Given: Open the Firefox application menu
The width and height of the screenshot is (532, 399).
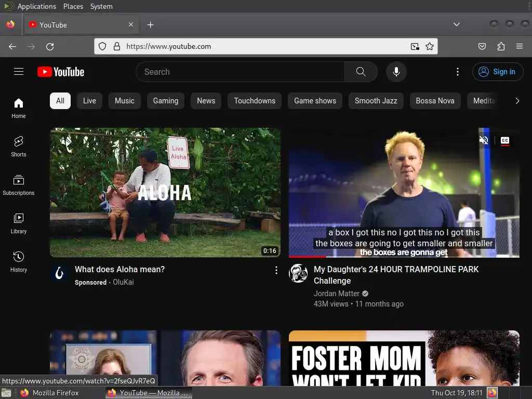Looking at the screenshot, I should pos(519,46).
